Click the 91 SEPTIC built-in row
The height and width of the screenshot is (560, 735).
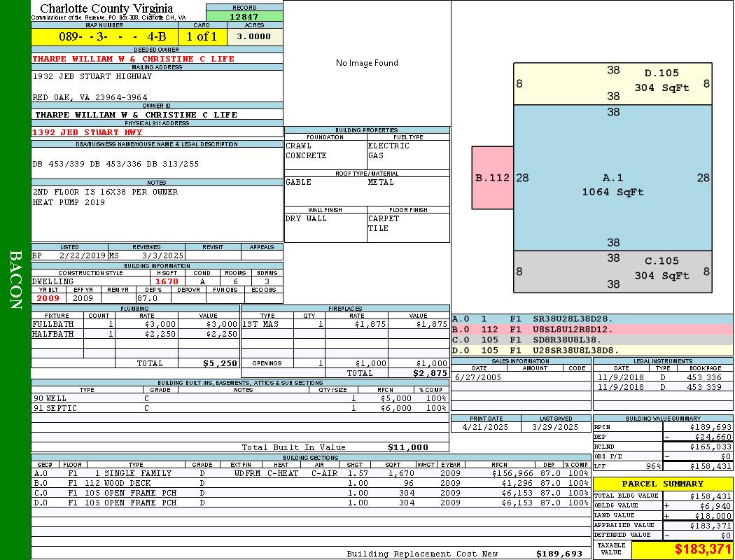[240, 408]
